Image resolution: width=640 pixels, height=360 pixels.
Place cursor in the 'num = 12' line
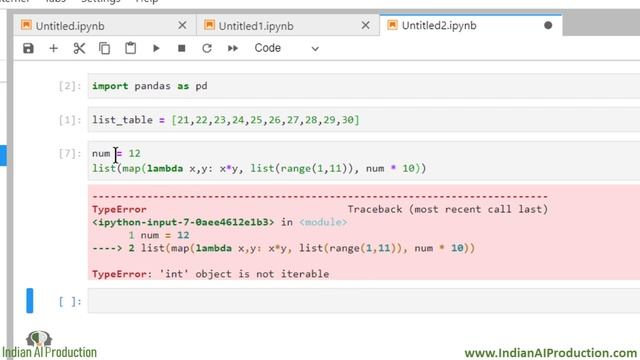(x=116, y=153)
